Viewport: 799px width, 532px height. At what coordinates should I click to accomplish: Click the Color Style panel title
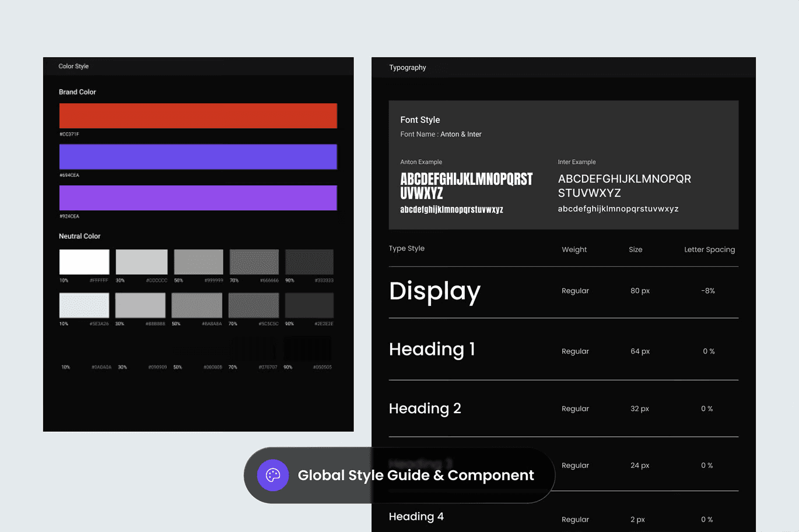73,66
